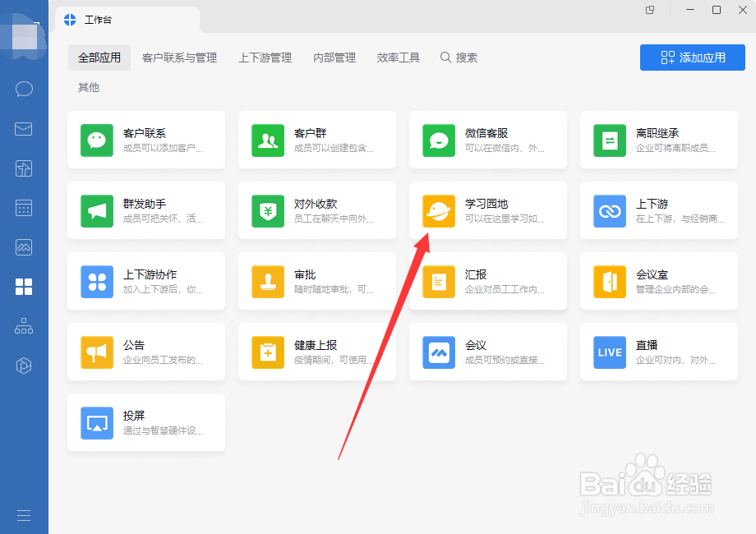
Task: Click the 直播 title text
Action: click(647, 345)
